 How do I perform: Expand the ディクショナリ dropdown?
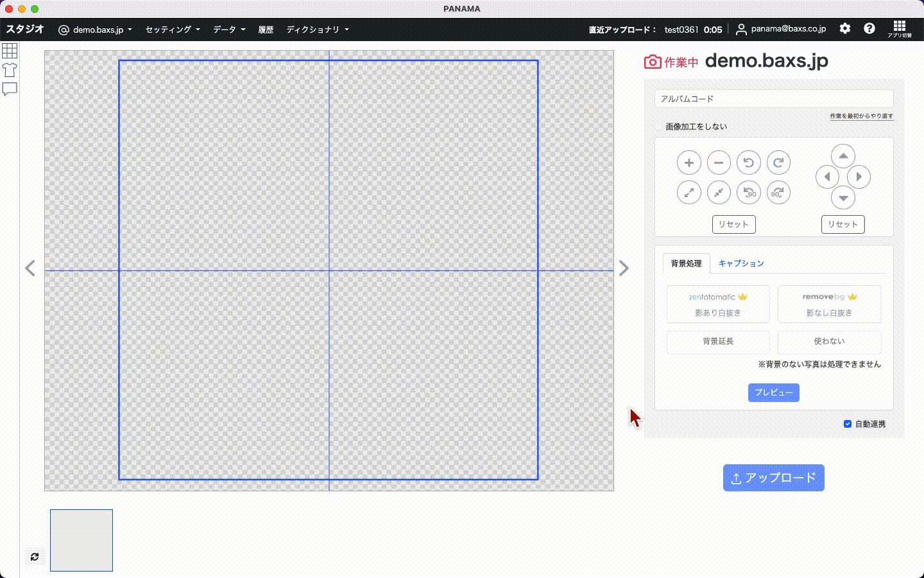(x=318, y=30)
